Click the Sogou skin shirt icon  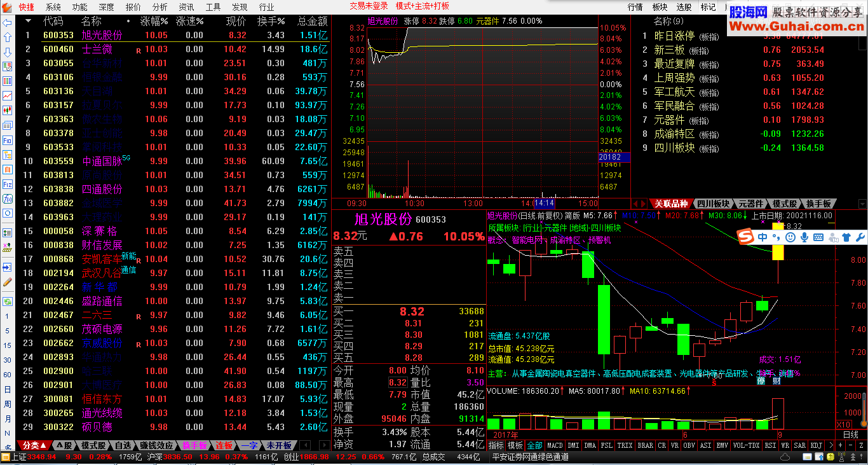pos(846,237)
